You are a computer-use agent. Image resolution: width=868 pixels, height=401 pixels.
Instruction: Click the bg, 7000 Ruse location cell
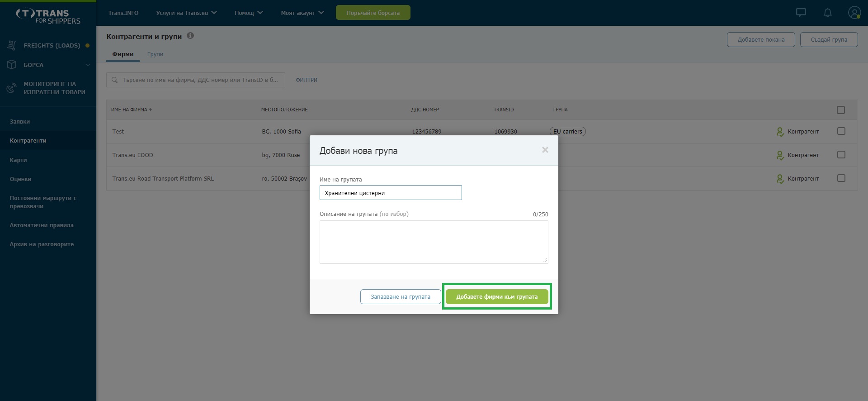pos(281,155)
